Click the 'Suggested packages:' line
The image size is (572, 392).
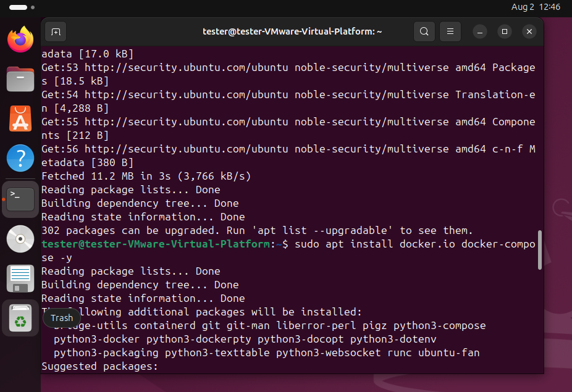click(99, 367)
